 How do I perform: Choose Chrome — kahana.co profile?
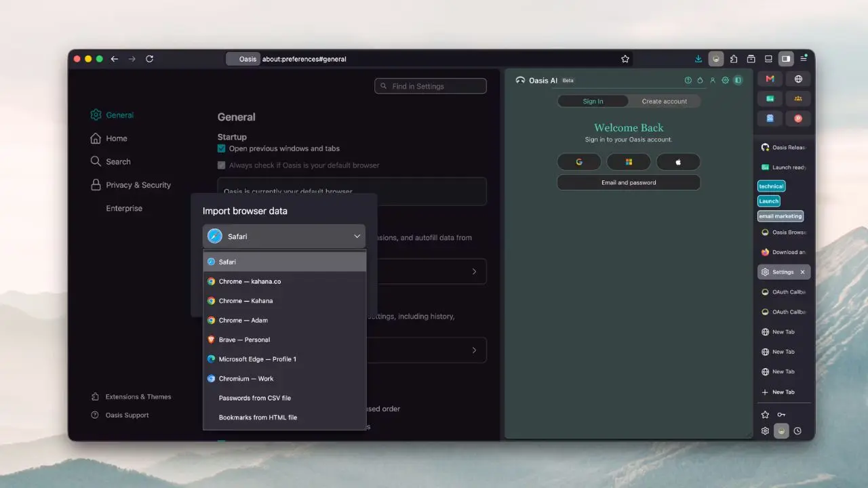pos(285,281)
